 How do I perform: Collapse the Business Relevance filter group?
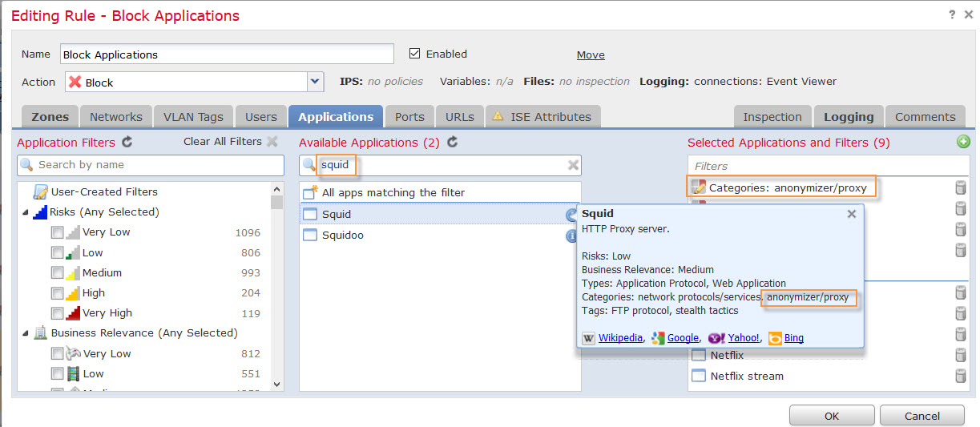(24, 333)
